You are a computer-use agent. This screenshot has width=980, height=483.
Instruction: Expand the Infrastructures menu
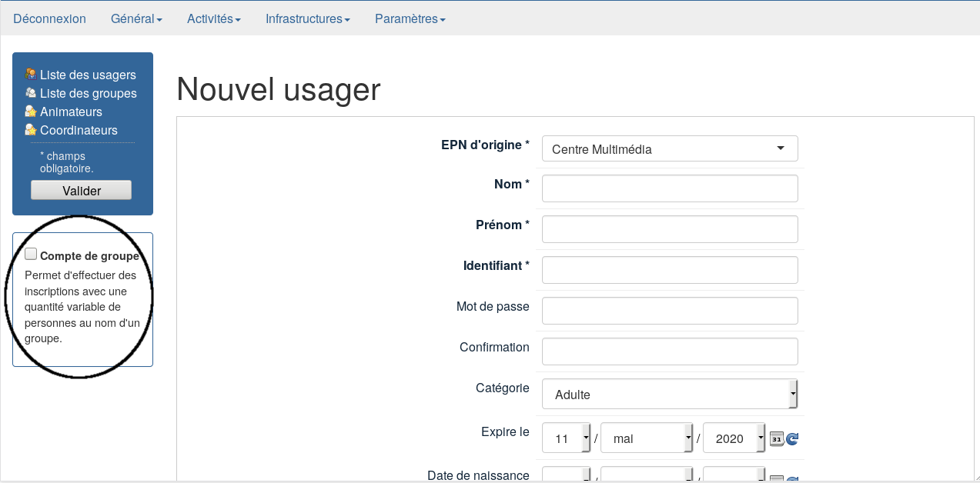308,18
